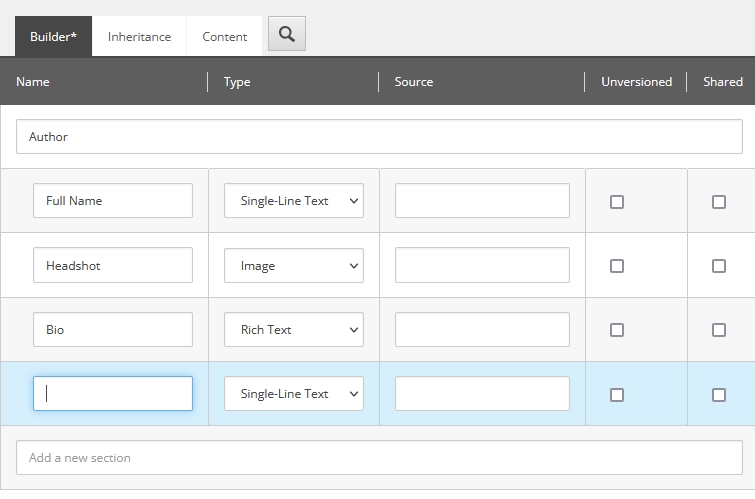Open the Content tab
The height and width of the screenshot is (499, 755).
click(224, 37)
